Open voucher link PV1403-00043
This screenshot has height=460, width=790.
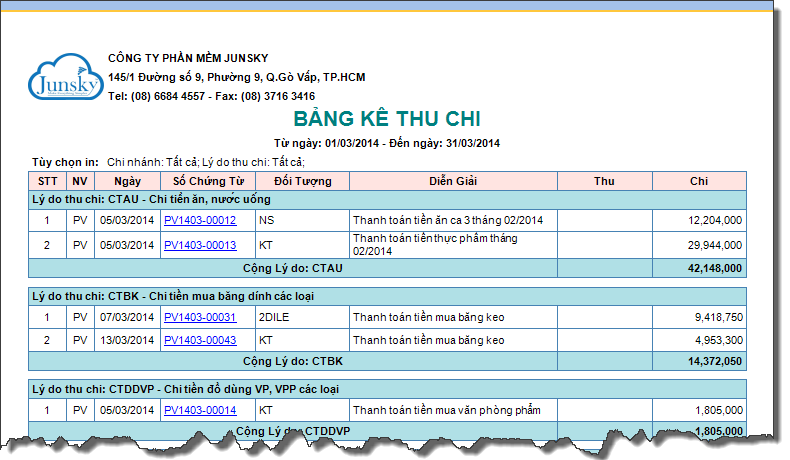[200, 341]
